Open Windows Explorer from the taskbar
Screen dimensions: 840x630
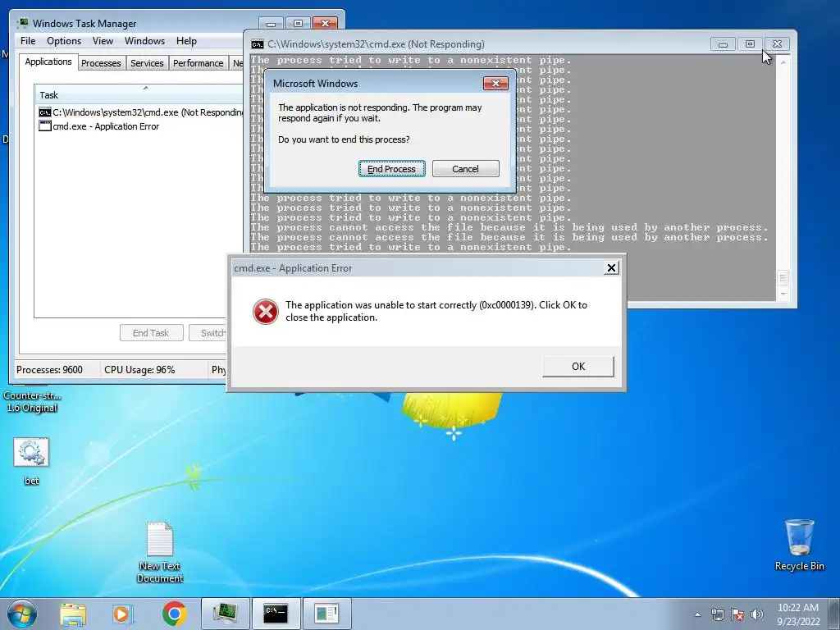[73, 614]
